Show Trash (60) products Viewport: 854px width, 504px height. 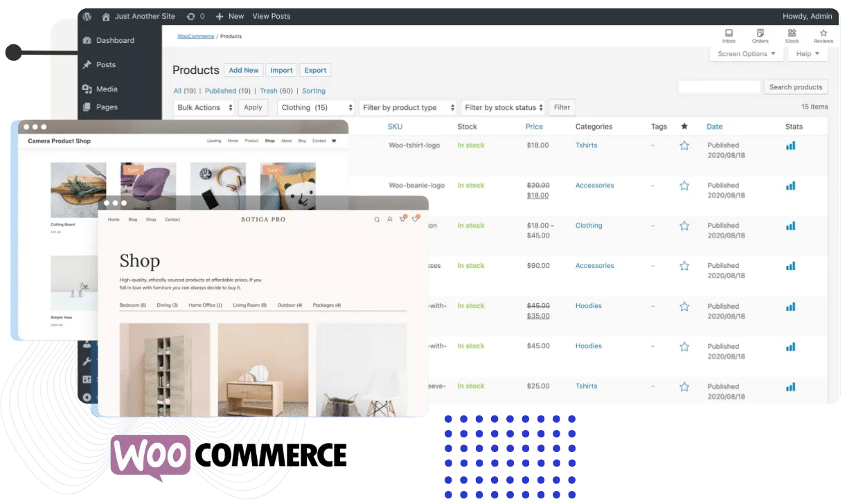click(276, 91)
